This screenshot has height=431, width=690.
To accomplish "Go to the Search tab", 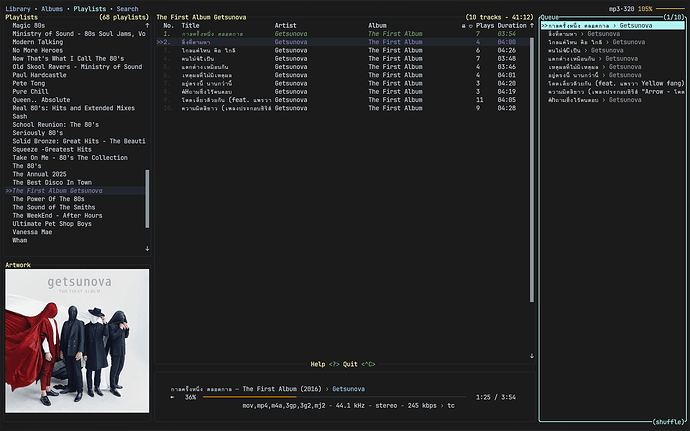I will point(127,8).
